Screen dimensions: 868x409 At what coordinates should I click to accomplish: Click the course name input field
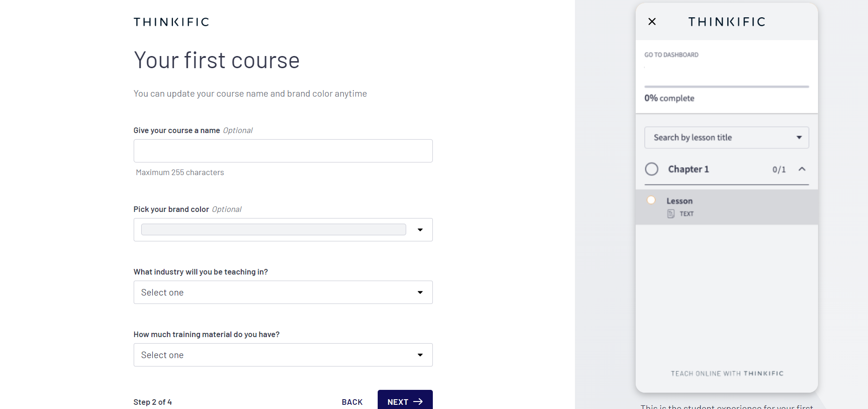(x=283, y=151)
